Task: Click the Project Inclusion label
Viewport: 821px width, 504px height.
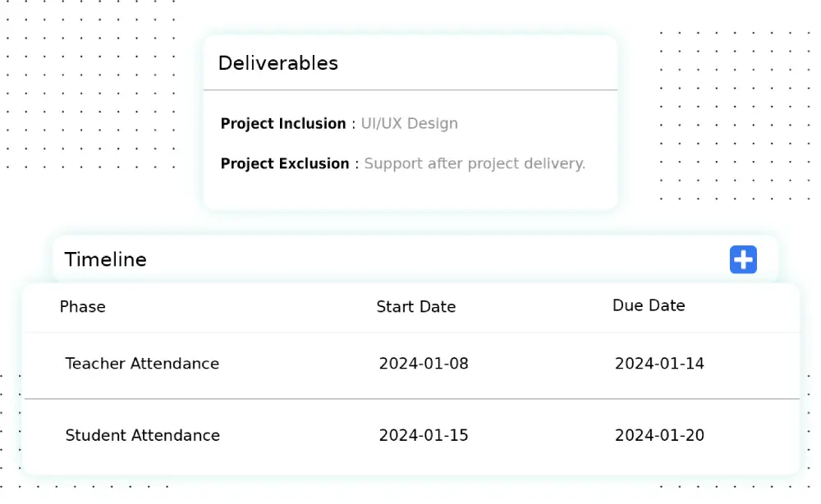Action: (x=283, y=124)
